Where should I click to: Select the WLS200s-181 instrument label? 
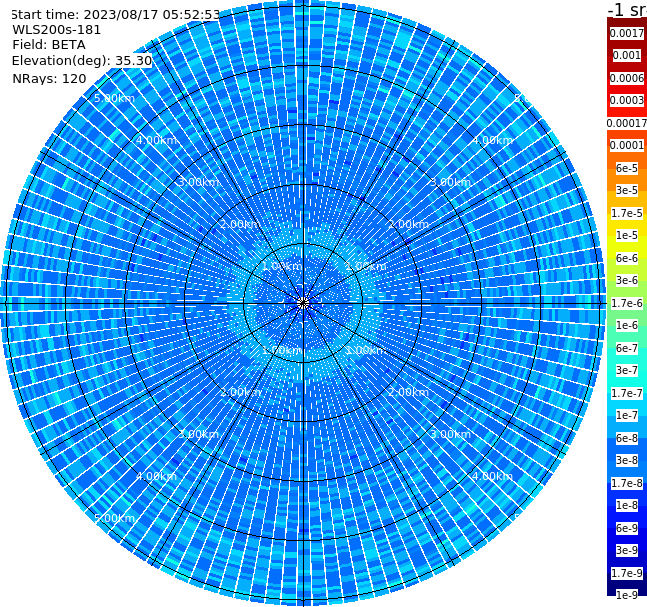[57, 30]
